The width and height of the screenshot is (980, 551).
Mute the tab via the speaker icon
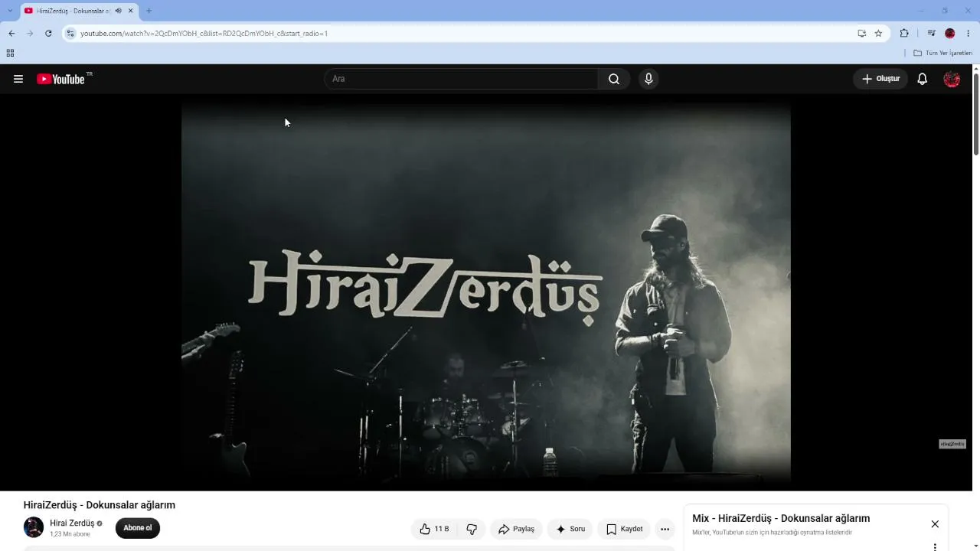pos(119,11)
